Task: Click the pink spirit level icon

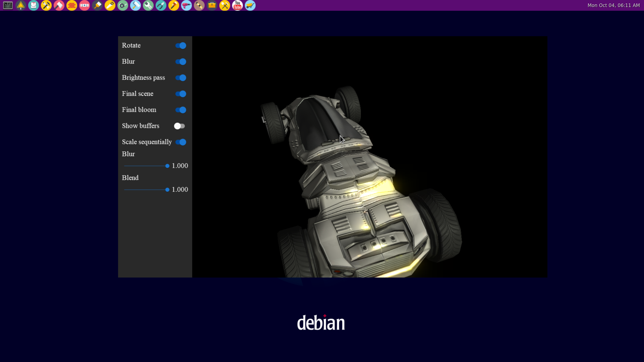Action: point(85,5)
